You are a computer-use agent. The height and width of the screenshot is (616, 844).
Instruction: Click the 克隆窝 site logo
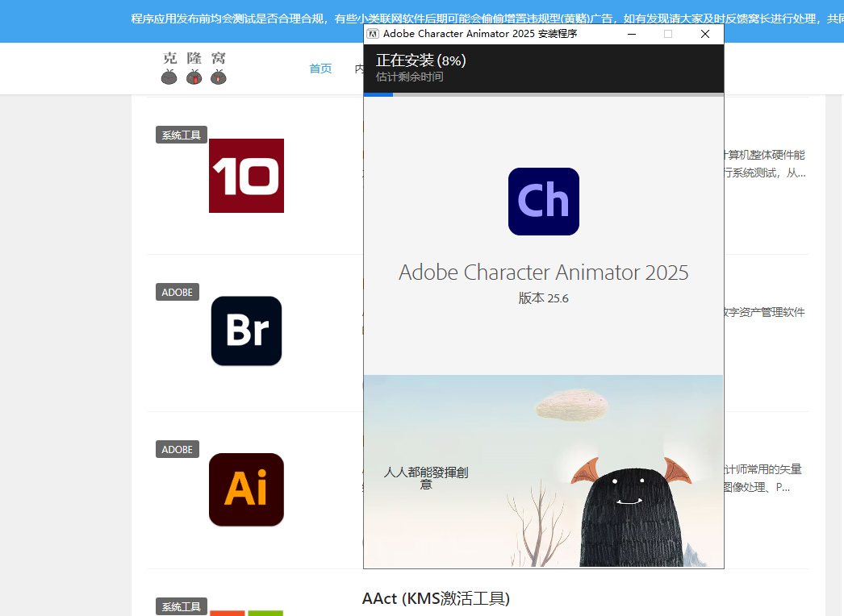[x=194, y=69]
